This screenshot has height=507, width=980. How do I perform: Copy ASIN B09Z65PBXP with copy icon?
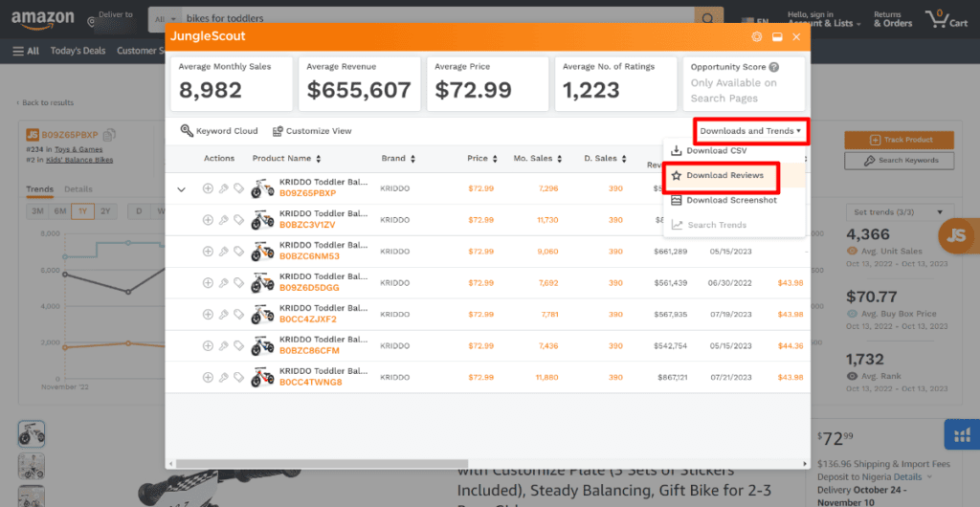109,134
